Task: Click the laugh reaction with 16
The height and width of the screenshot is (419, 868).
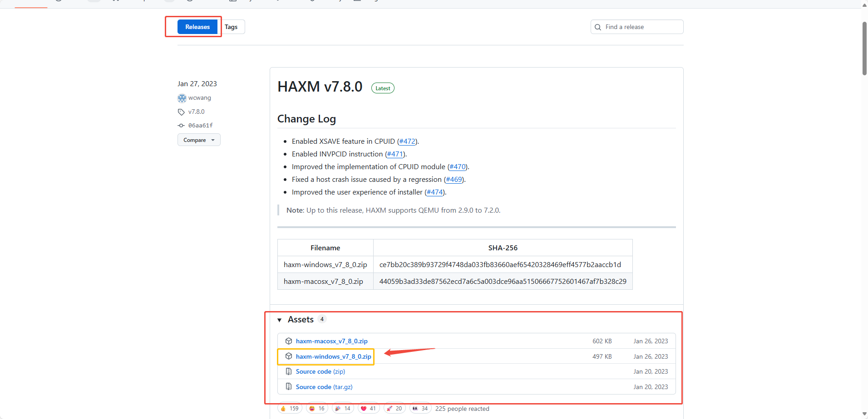Action: point(317,409)
